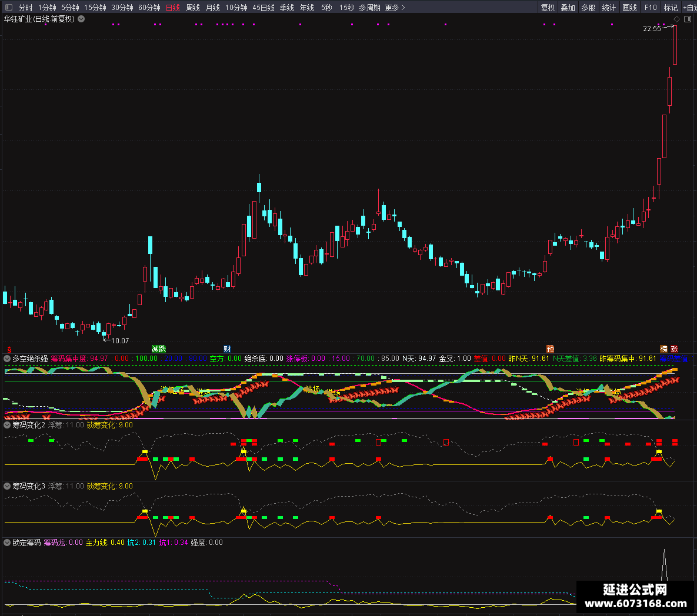Select the 60分钟 period tab
The width and height of the screenshot is (697, 616).
click(149, 8)
